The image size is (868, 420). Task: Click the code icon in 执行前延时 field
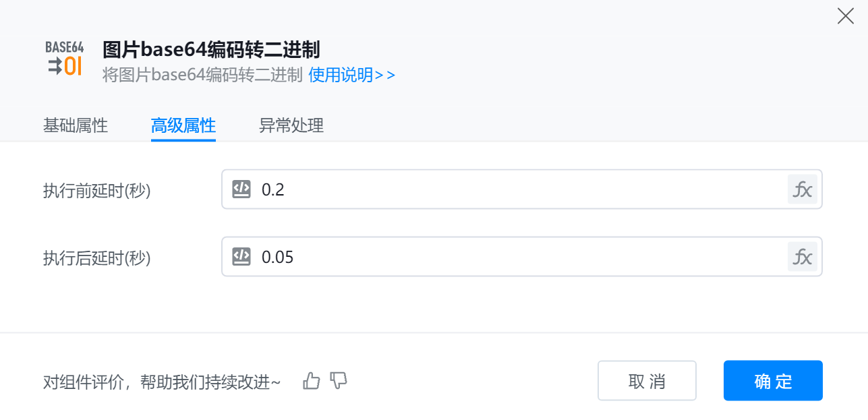pyautogui.click(x=241, y=189)
